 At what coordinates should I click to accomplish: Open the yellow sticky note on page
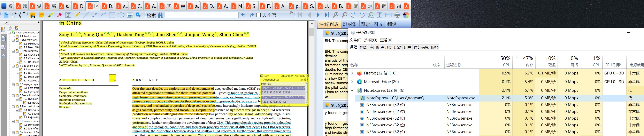point(113,78)
